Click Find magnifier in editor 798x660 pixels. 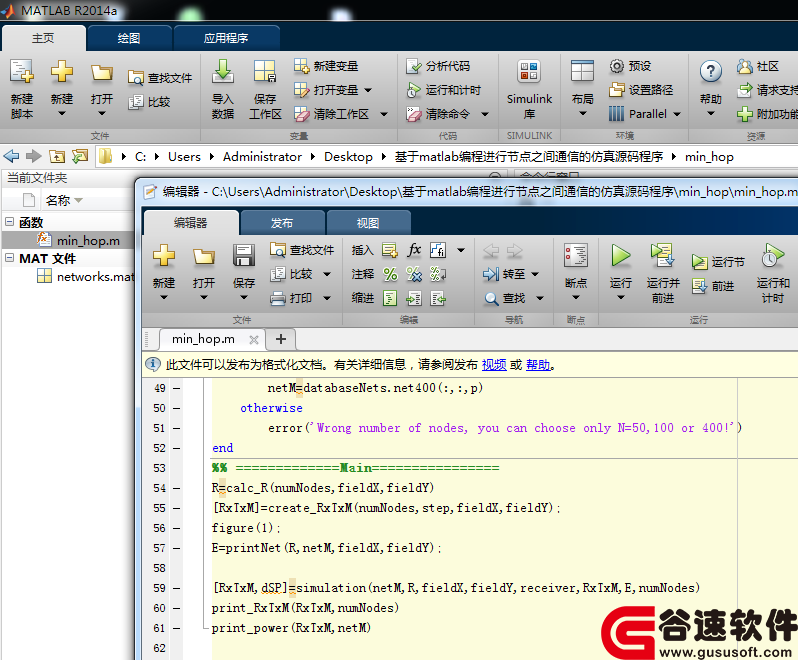pos(491,298)
